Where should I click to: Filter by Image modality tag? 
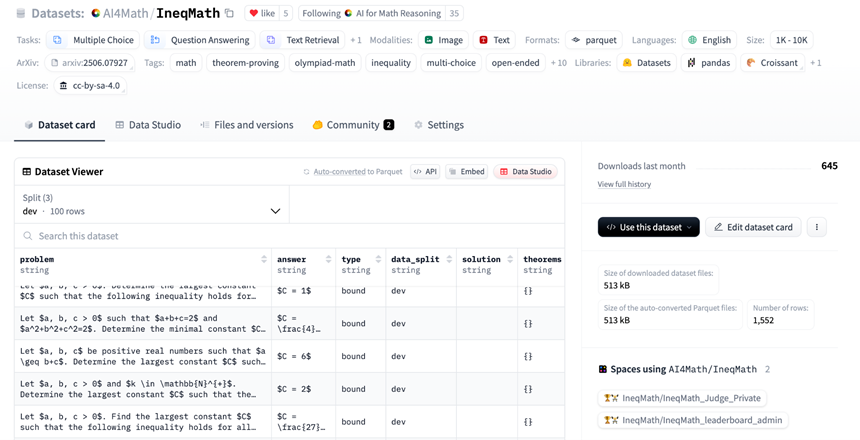click(443, 40)
